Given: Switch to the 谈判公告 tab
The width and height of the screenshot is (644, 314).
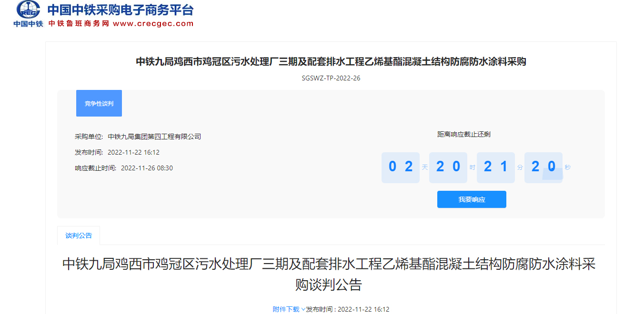Looking at the screenshot, I should (x=79, y=235).
